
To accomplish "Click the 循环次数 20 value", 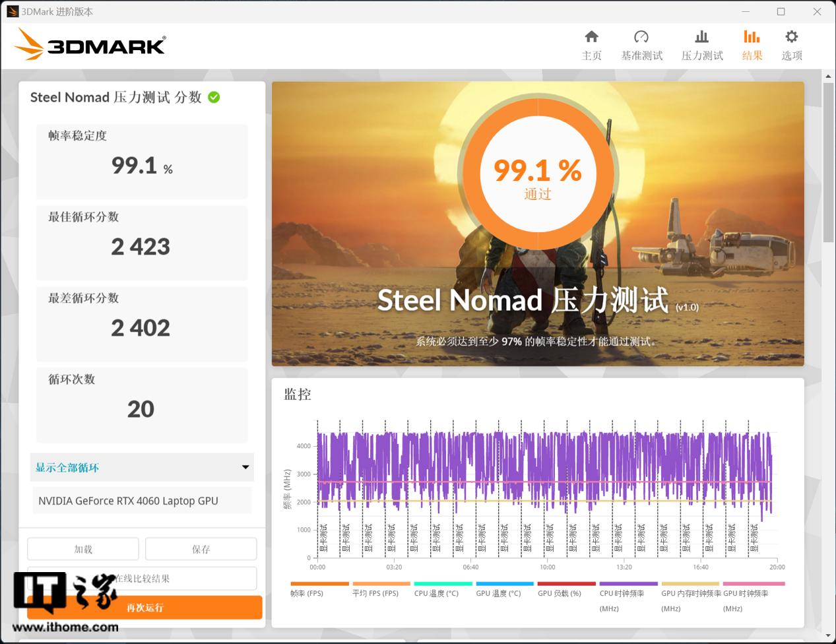I will tap(141, 409).
